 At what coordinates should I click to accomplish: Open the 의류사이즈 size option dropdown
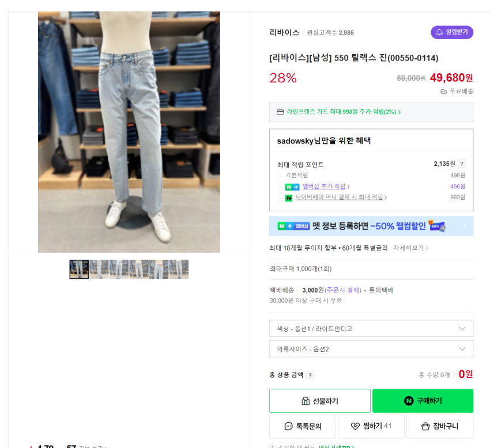tap(371, 349)
